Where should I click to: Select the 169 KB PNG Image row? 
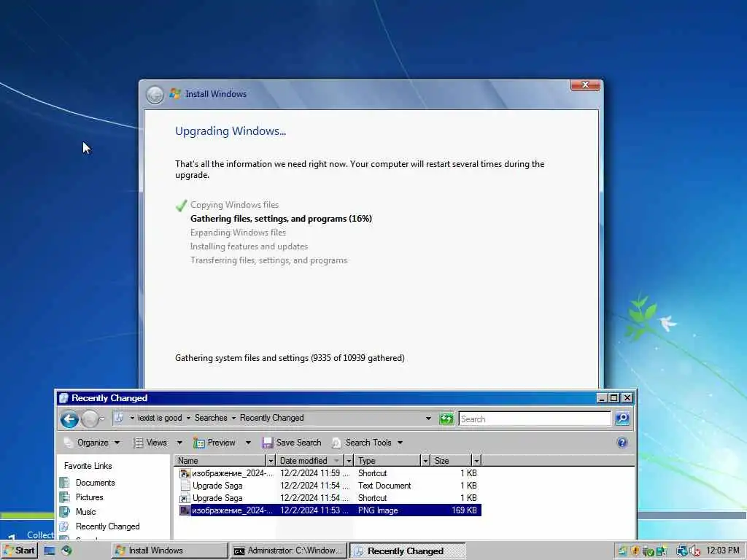click(330, 510)
